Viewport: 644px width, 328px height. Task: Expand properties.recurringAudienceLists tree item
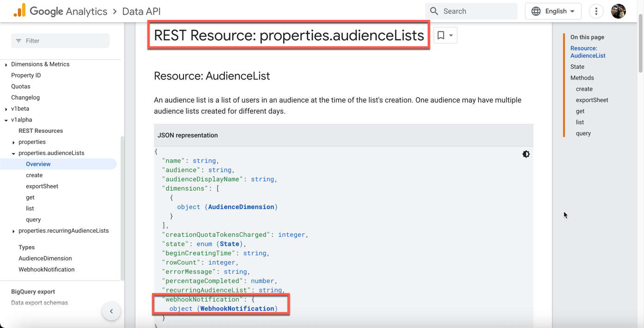pyautogui.click(x=13, y=231)
